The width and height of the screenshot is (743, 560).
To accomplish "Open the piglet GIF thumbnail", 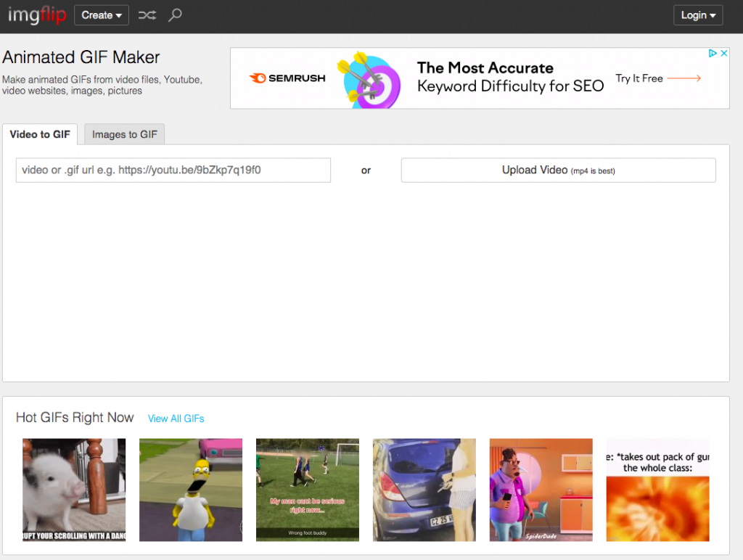I will tap(74, 490).
